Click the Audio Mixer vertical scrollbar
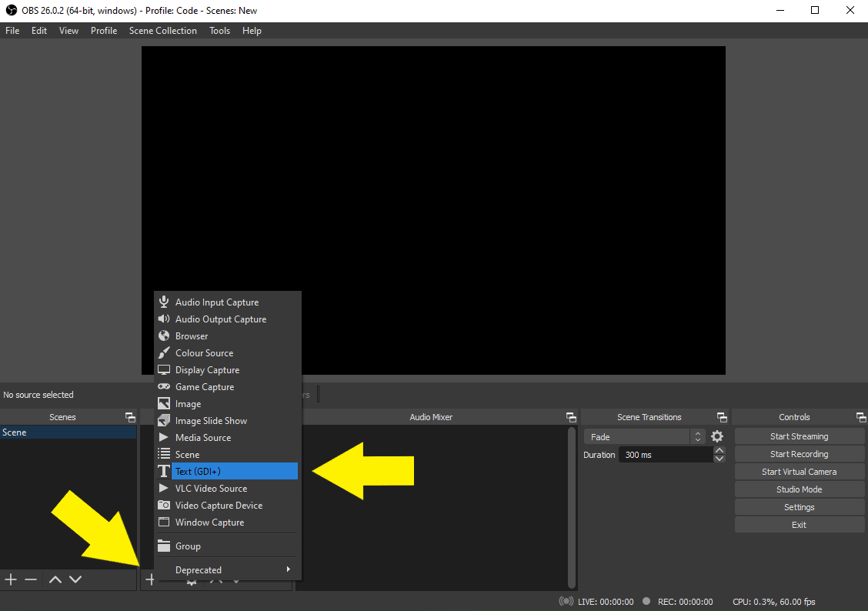868x611 pixels. pyautogui.click(x=571, y=508)
